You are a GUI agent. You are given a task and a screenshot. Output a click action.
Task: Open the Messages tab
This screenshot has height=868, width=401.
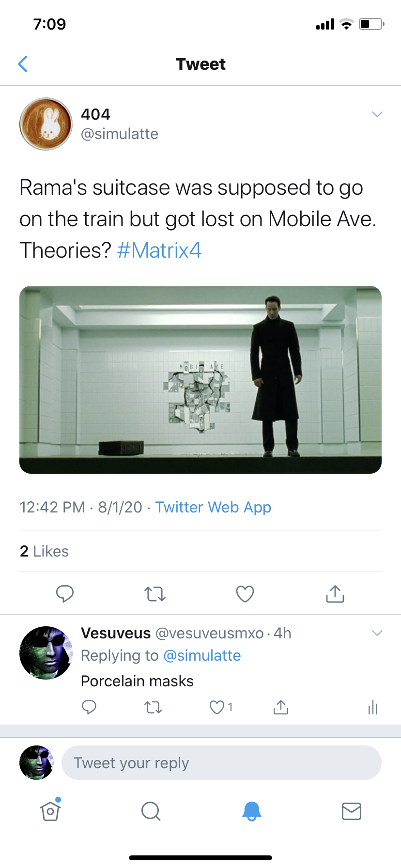click(x=351, y=811)
